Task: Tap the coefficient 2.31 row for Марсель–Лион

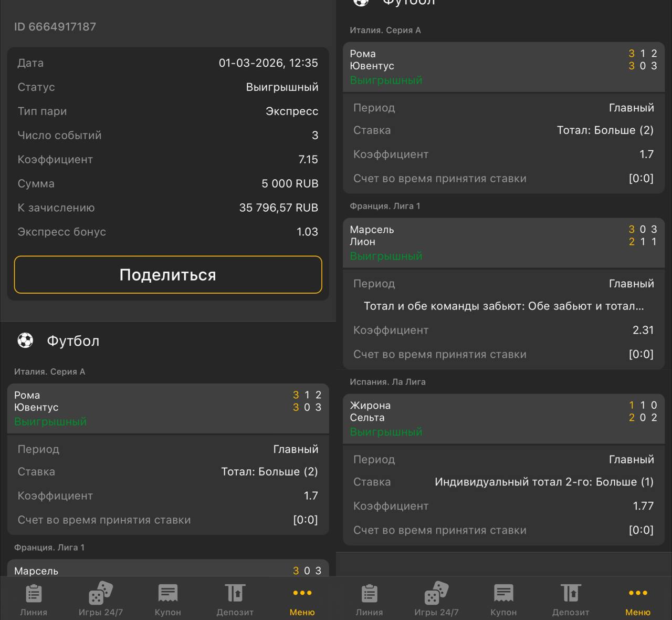Action: (x=503, y=330)
